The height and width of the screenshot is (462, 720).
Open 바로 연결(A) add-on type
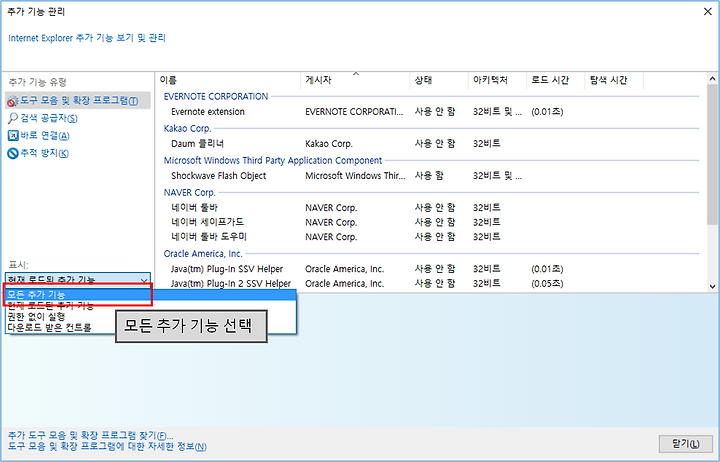point(45,135)
